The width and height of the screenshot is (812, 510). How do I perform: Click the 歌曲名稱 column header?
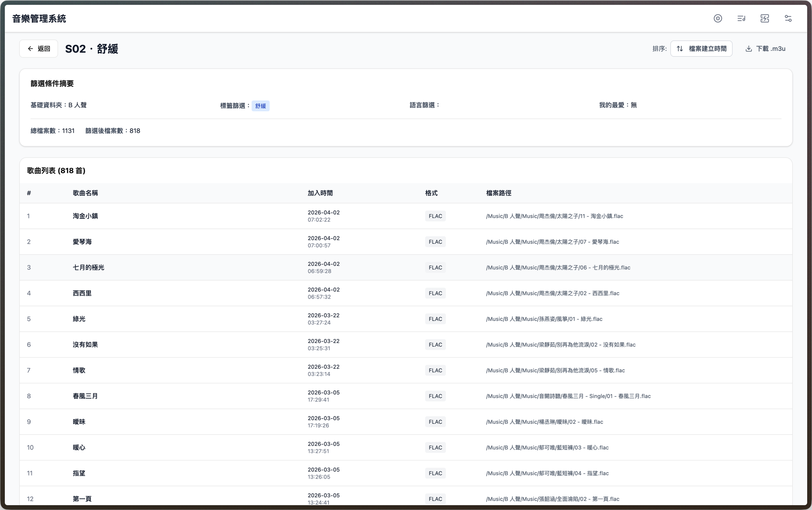[x=85, y=193]
